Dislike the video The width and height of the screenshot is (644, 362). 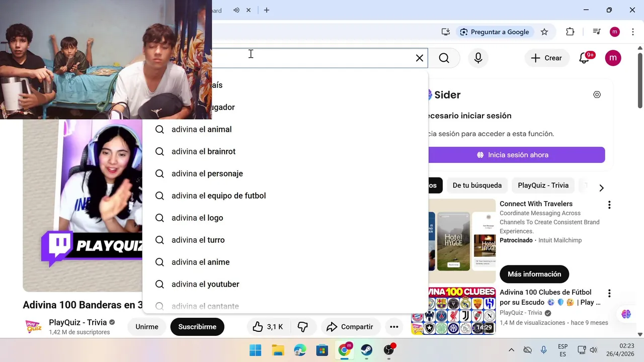tap(303, 327)
